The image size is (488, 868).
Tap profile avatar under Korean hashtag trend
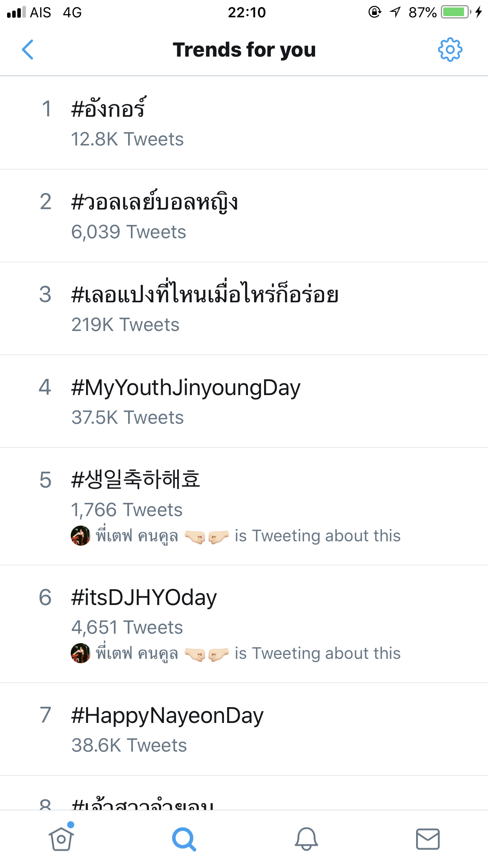81,536
